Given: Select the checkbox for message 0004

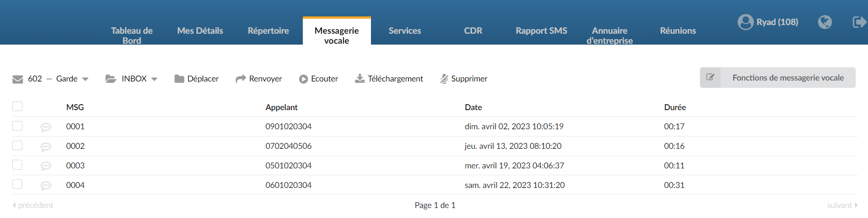Looking at the screenshot, I should 17,184.
